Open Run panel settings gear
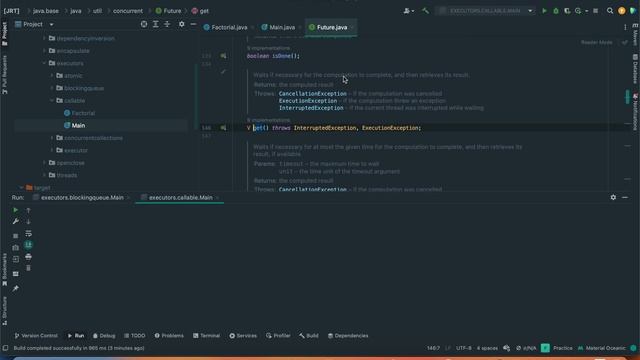The image size is (640, 360). (613, 198)
